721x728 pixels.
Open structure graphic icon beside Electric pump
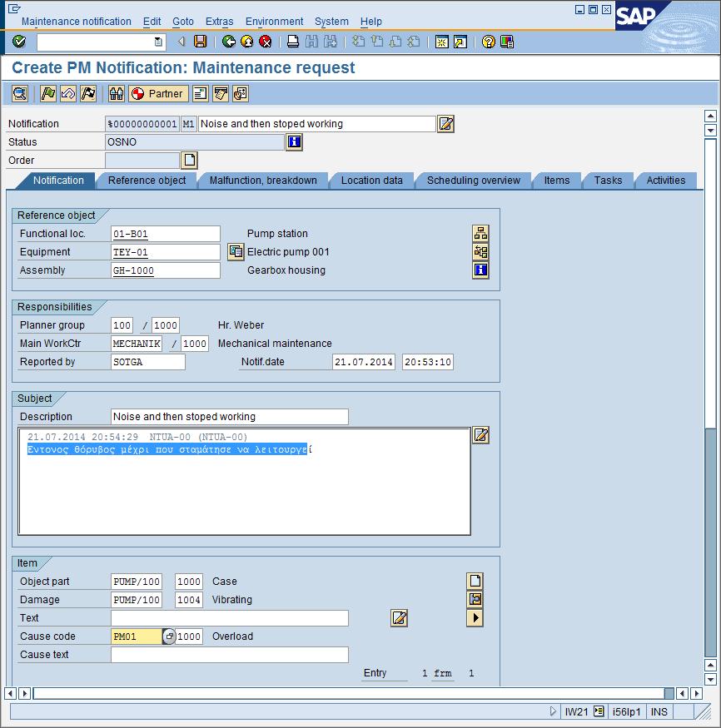pos(480,251)
